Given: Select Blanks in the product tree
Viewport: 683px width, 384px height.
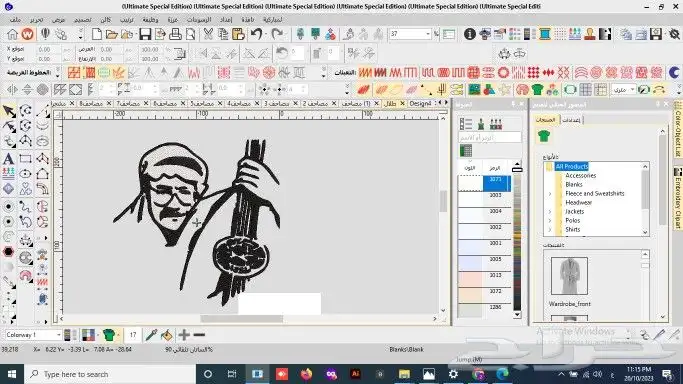Looking at the screenshot, I should point(574,185).
